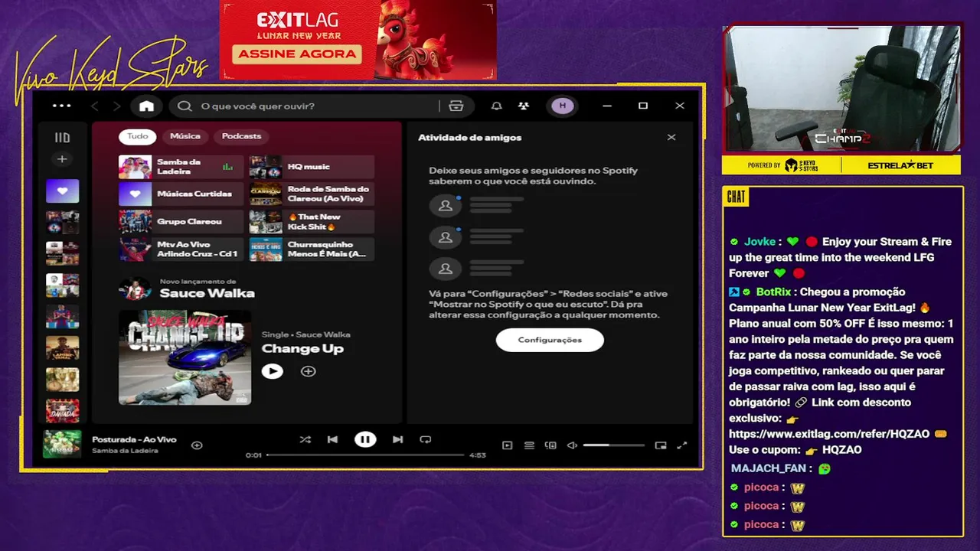Mute the volume speaker icon
The width and height of the screenshot is (980, 551).
tap(572, 445)
